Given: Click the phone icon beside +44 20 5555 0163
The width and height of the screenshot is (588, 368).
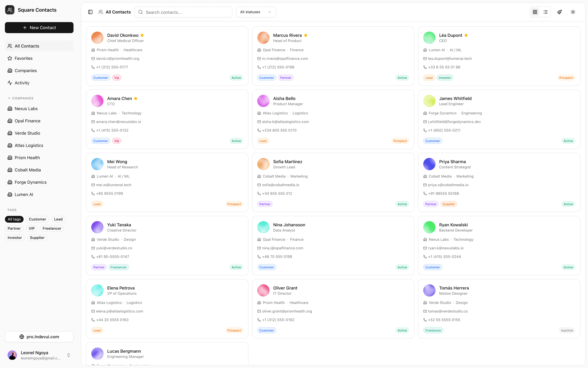Looking at the screenshot, I should point(93,320).
